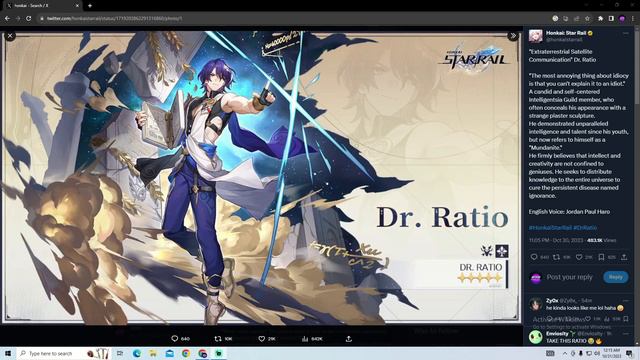Repost icon below the enlarged image
This screenshot has height=360, width=640.
coord(218,338)
